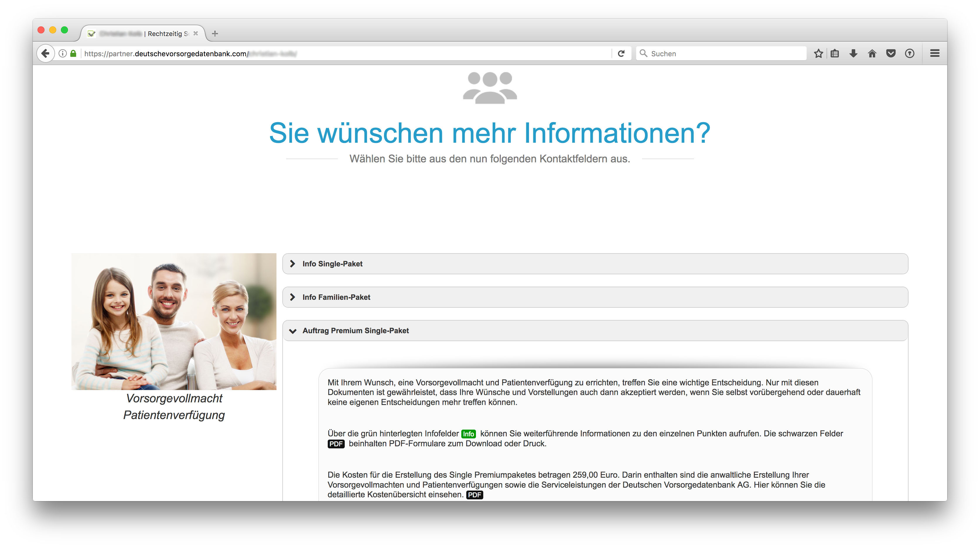Go to the home page icon
The image size is (980, 548).
click(872, 54)
